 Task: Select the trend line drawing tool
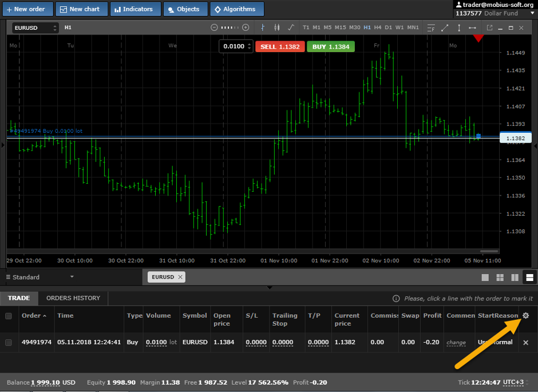(445, 28)
